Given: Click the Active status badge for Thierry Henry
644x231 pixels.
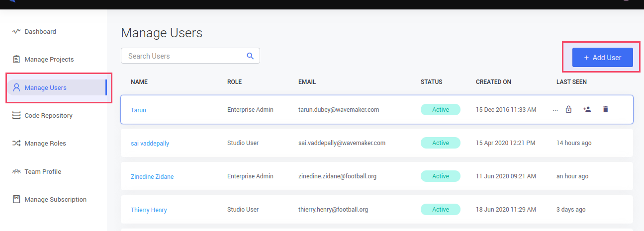Looking at the screenshot, I should (x=440, y=209).
